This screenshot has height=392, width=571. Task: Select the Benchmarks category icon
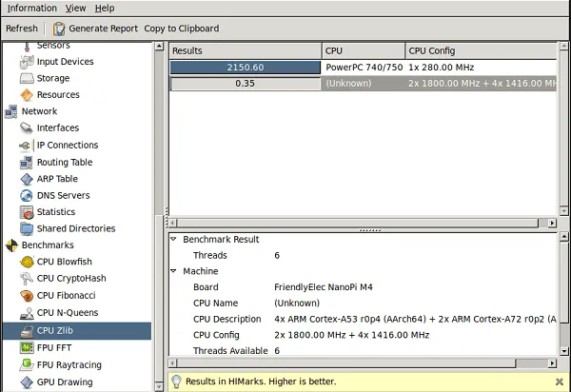pos(11,245)
